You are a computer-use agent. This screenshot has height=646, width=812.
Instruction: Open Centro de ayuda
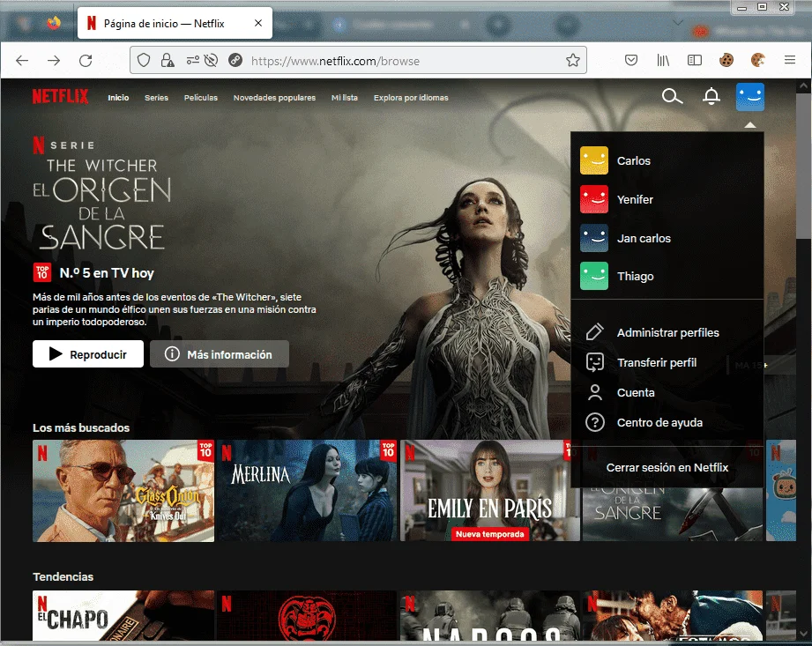pyautogui.click(x=659, y=422)
